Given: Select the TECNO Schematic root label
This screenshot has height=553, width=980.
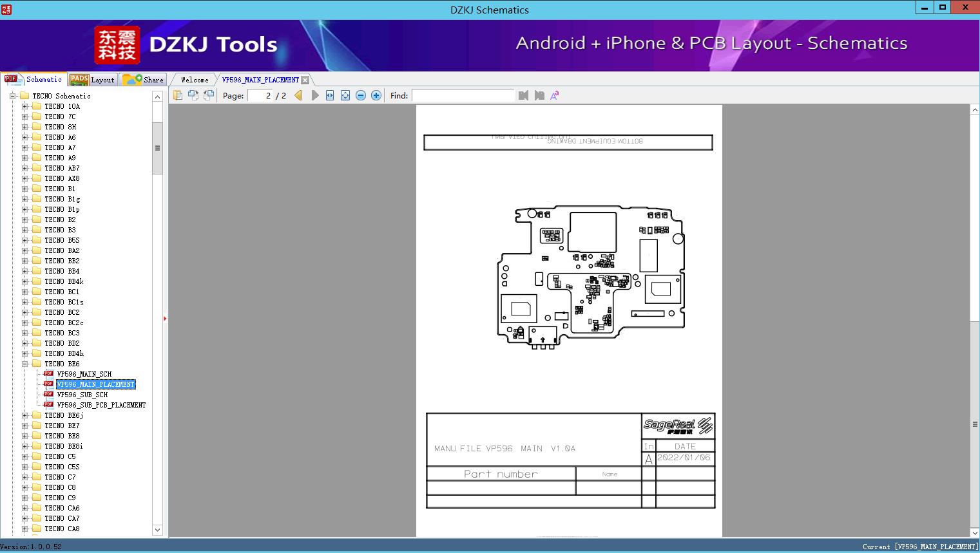Looking at the screenshot, I should 61,96.
